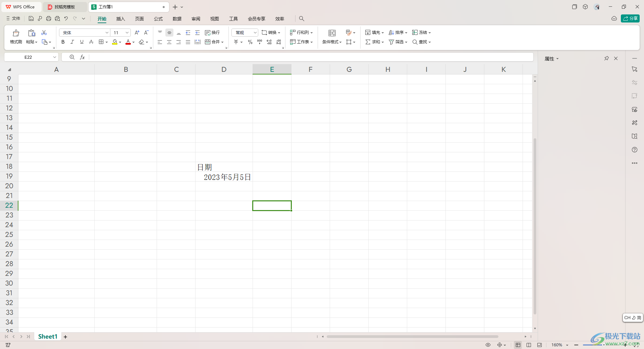Open the 公式 Formulas tab
This screenshot has width=644, height=349.
pyautogui.click(x=158, y=19)
